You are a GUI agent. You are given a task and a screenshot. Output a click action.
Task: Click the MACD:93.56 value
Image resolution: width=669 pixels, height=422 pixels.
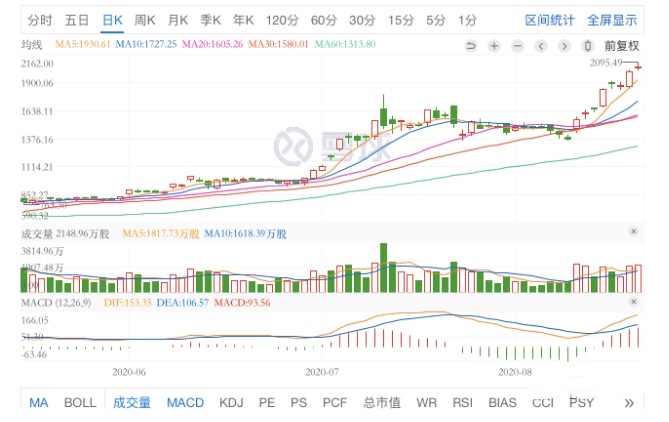242,303
